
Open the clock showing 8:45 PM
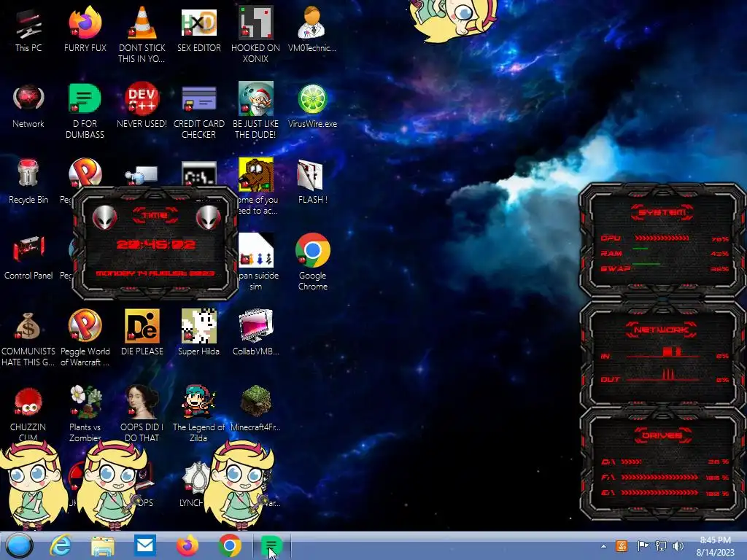(x=715, y=546)
